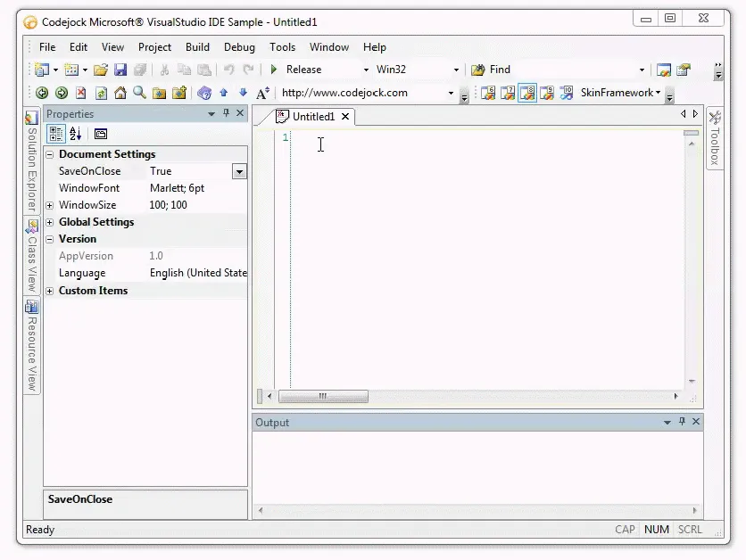Open the Class View side tab
746x560 pixels.
point(32,256)
